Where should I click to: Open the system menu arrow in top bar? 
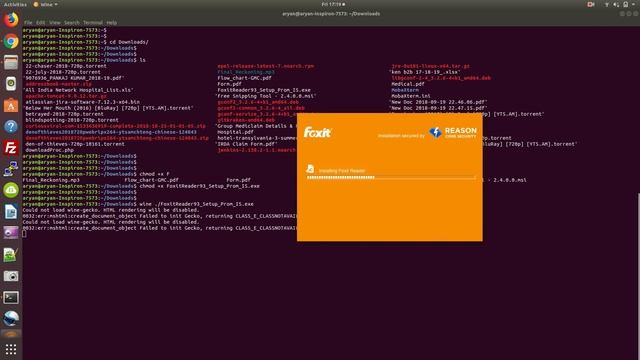tap(634, 4)
